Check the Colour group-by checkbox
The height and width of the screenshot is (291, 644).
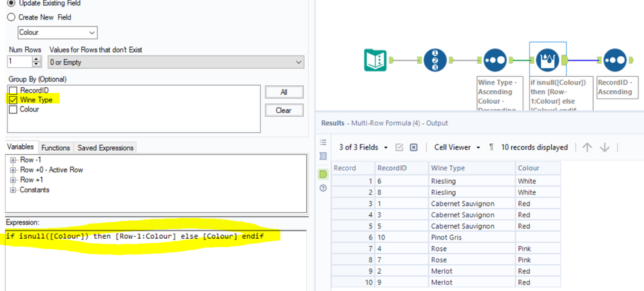tap(13, 109)
